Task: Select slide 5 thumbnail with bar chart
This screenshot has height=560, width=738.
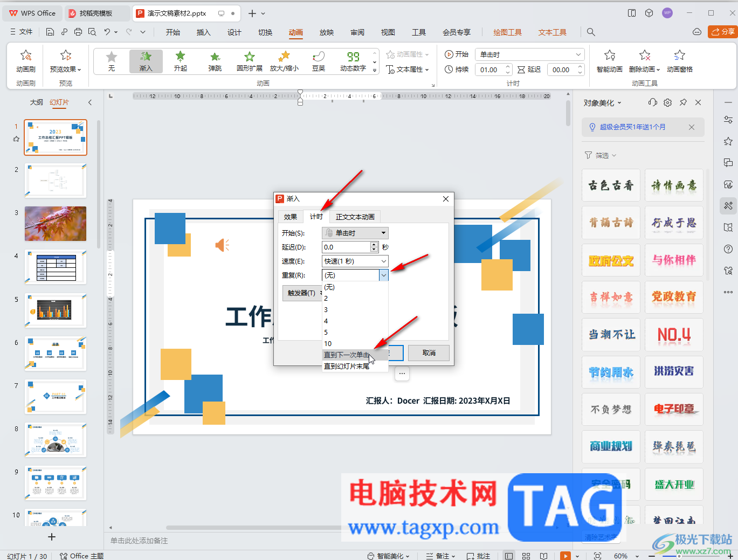Action: coord(56,310)
